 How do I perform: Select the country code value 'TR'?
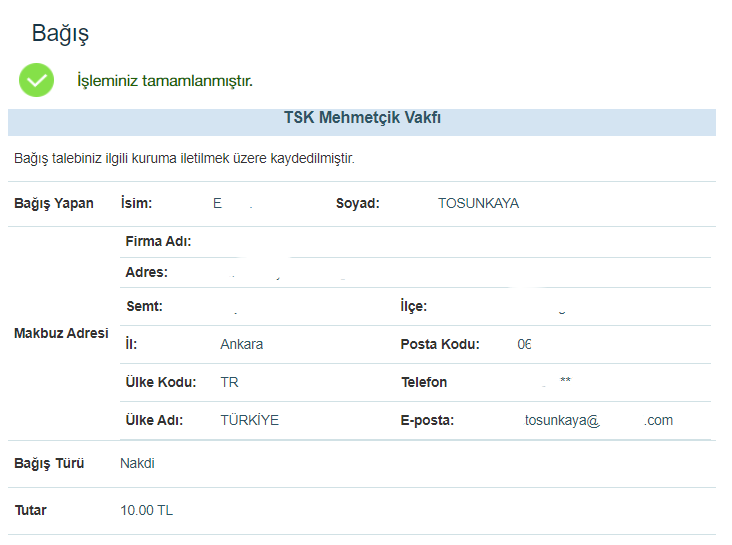(x=229, y=382)
